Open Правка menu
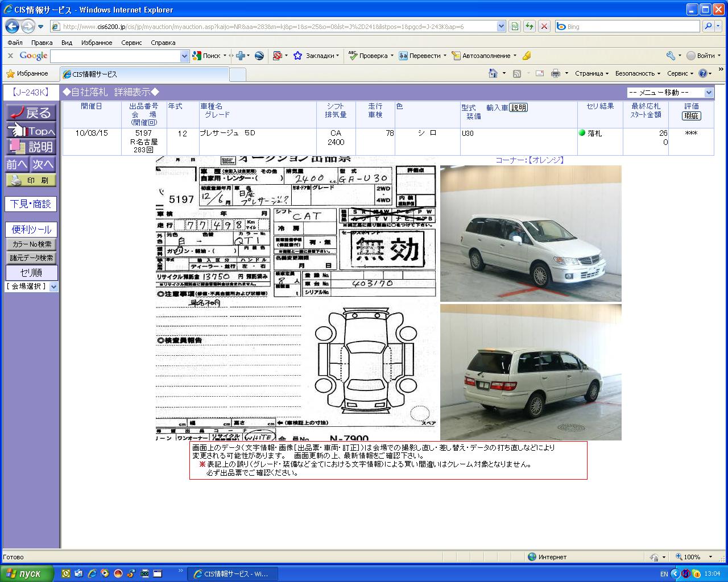Screen dimensions: 728x582 coord(42,43)
